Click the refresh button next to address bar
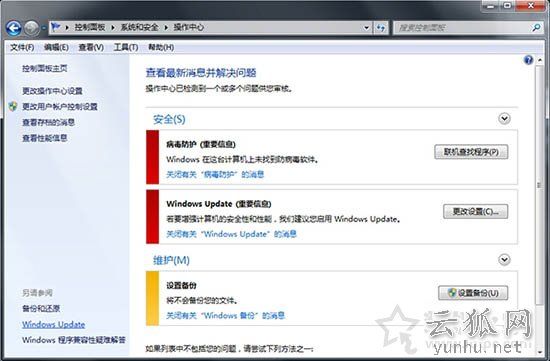 pos(381,27)
